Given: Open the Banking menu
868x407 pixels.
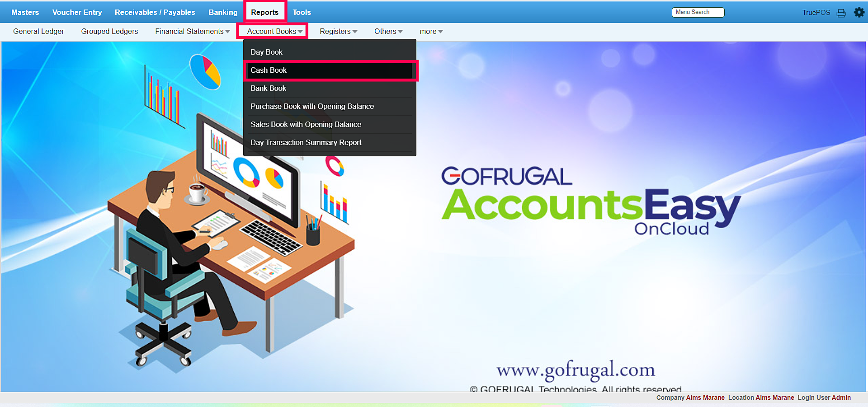Looking at the screenshot, I should tap(223, 13).
